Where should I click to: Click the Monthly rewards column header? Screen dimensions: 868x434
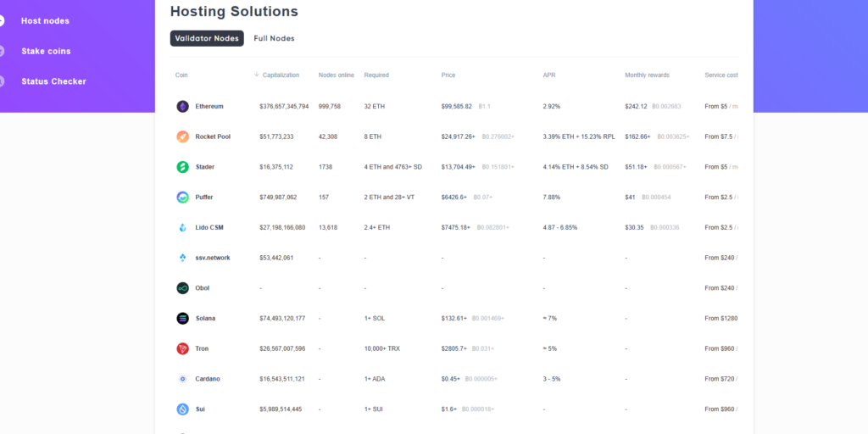coord(647,75)
